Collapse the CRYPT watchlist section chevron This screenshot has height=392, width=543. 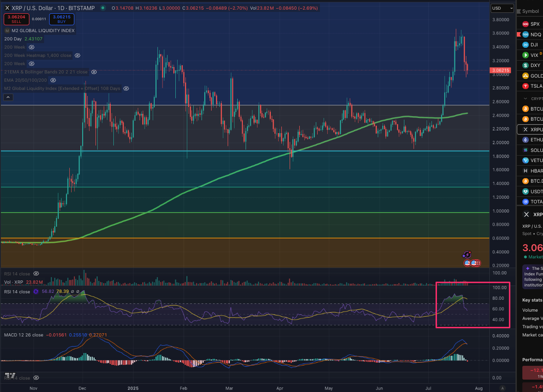[526, 99]
